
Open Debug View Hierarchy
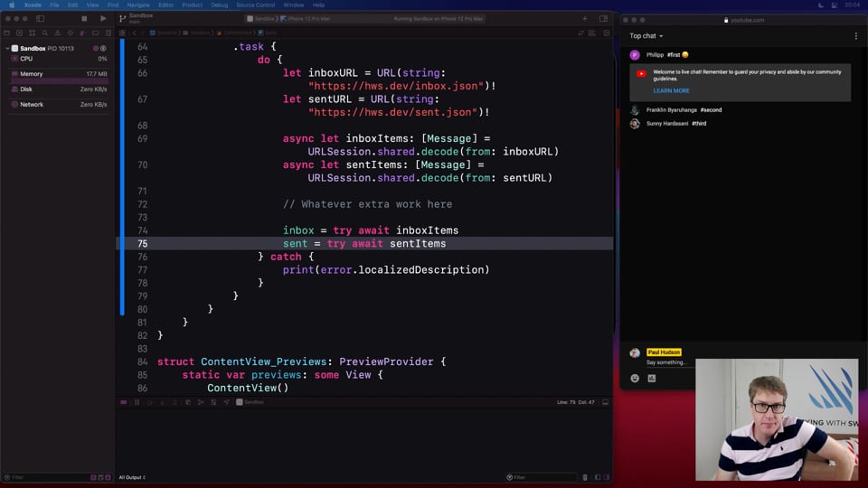point(188,402)
